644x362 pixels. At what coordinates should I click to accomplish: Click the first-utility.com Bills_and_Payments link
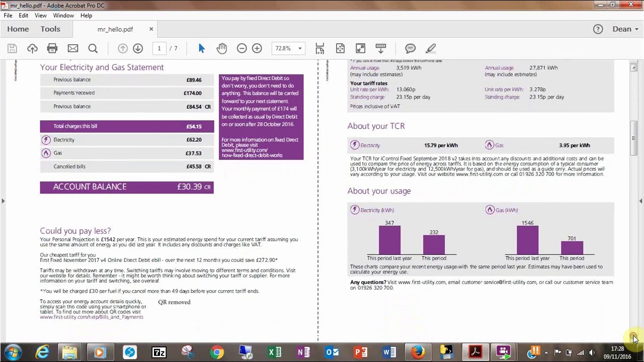(92, 317)
